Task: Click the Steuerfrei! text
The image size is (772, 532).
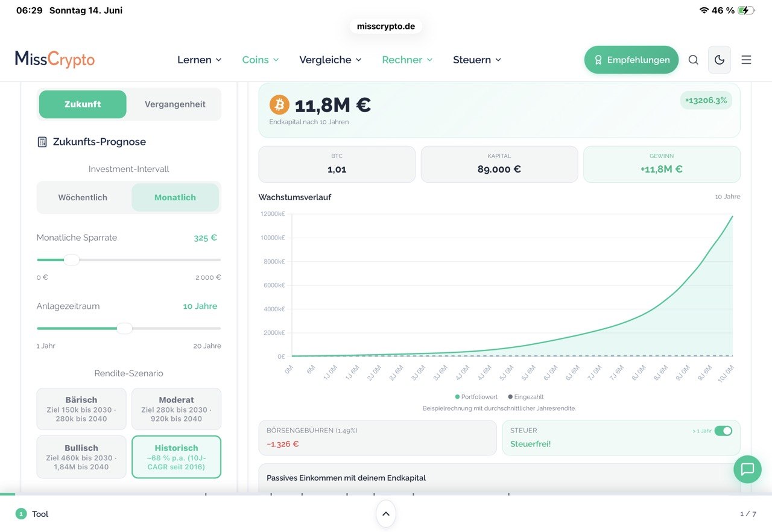Action: point(531,444)
